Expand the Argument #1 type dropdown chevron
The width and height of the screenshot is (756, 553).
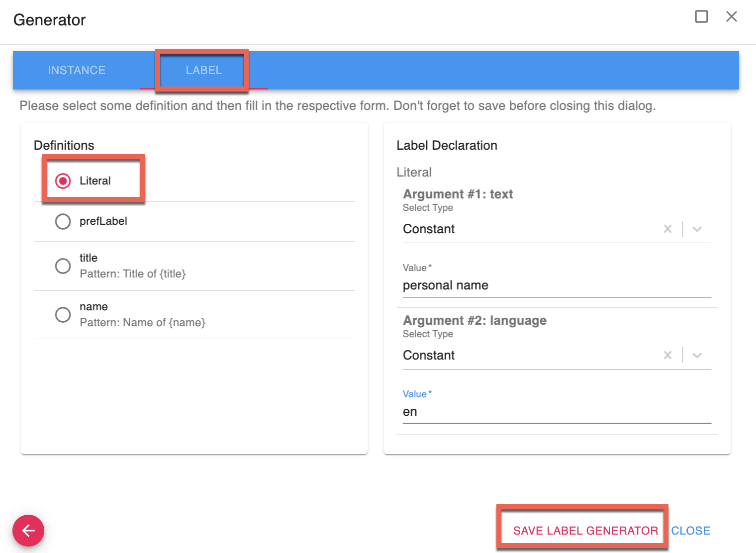697,229
